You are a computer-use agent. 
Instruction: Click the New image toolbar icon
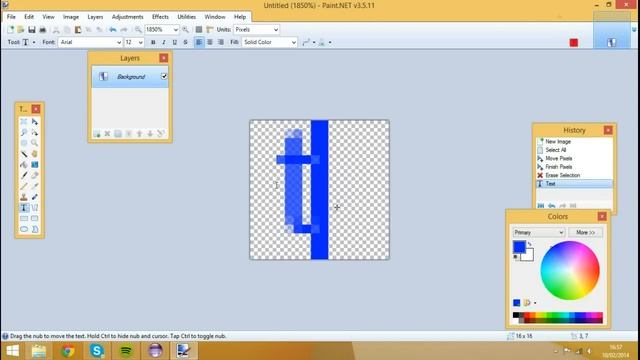click(10, 29)
